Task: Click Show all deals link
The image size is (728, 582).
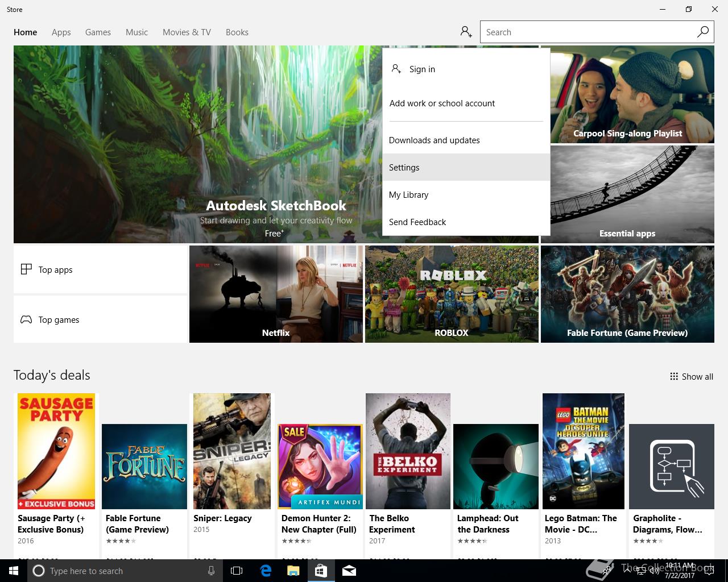Action: point(692,376)
